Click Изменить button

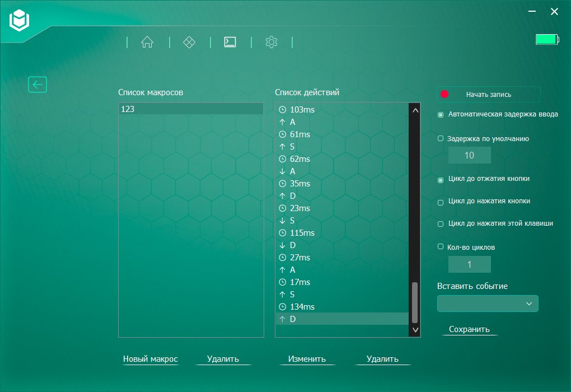click(307, 359)
